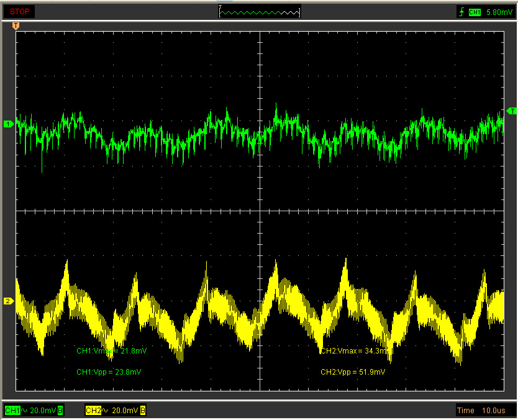Click the CH2 bandwidth limit B icon
518x420 pixels.
143,411
